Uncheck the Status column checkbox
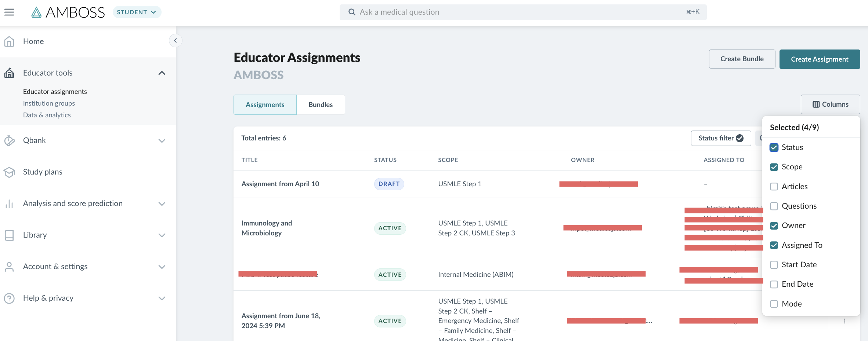Image resolution: width=868 pixels, height=341 pixels. pos(774,147)
